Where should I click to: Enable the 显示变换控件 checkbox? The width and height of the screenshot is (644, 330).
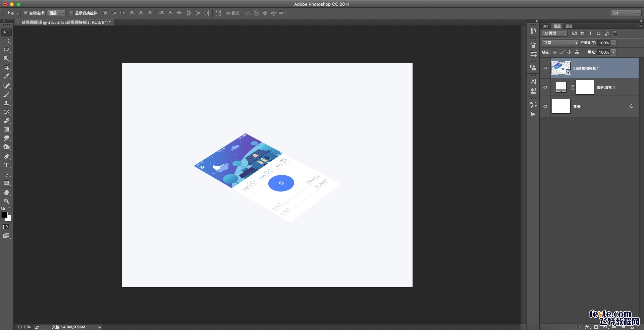click(x=71, y=13)
